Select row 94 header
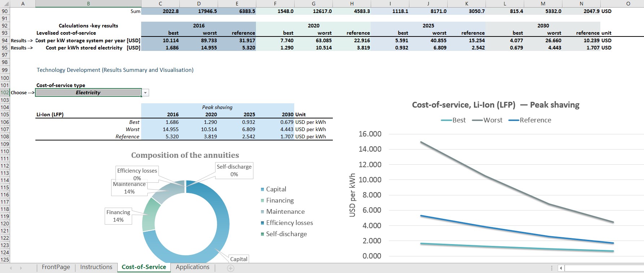Image resolution: width=644 pixels, height=273 pixels. [x=5, y=40]
